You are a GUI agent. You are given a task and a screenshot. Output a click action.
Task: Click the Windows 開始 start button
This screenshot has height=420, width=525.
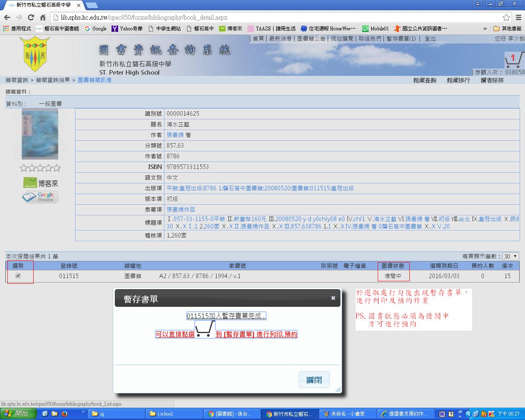click(17, 414)
